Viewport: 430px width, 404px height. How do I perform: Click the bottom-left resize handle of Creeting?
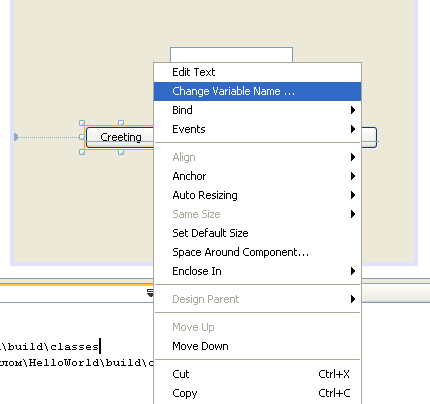pos(82,152)
